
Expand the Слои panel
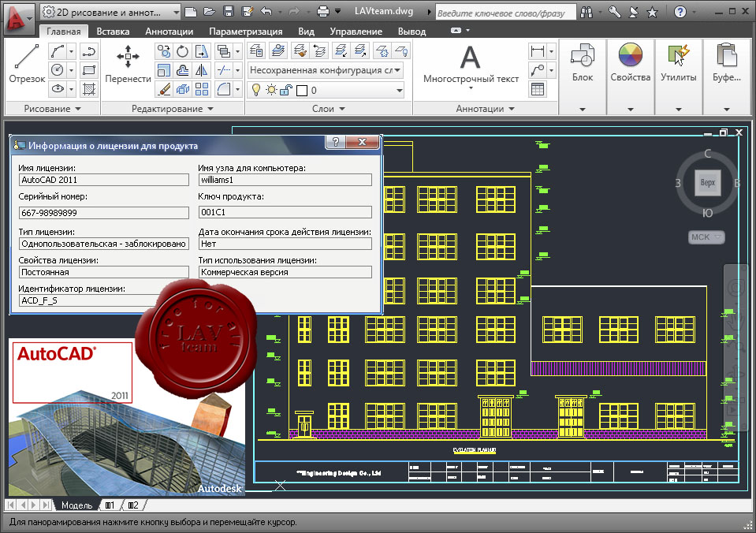(x=329, y=109)
